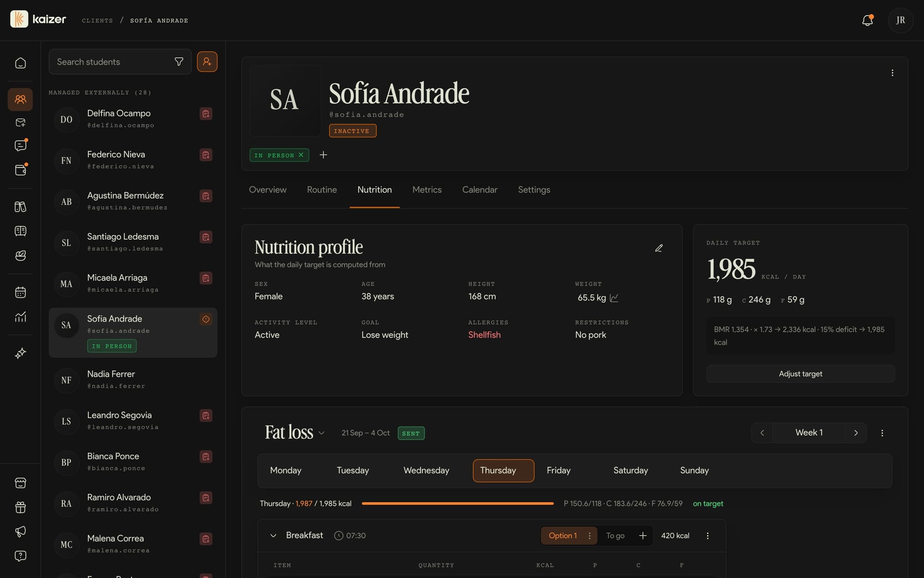Select Saturday in the day selector
The width and height of the screenshot is (924, 578).
631,471
